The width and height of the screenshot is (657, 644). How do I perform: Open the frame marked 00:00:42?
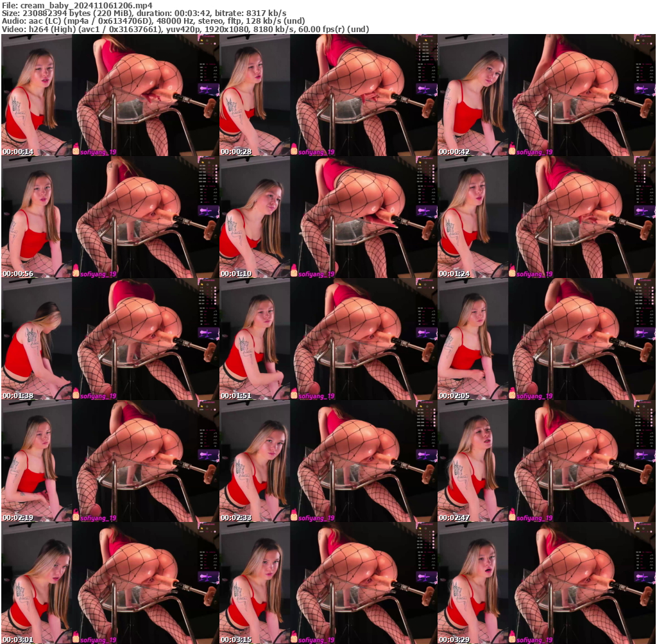pos(547,95)
